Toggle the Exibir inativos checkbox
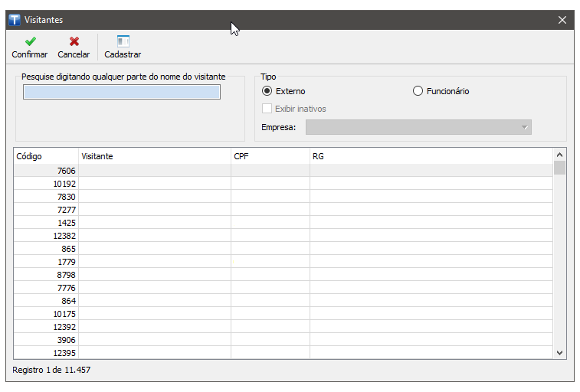The height and width of the screenshot is (392, 580). (x=267, y=109)
